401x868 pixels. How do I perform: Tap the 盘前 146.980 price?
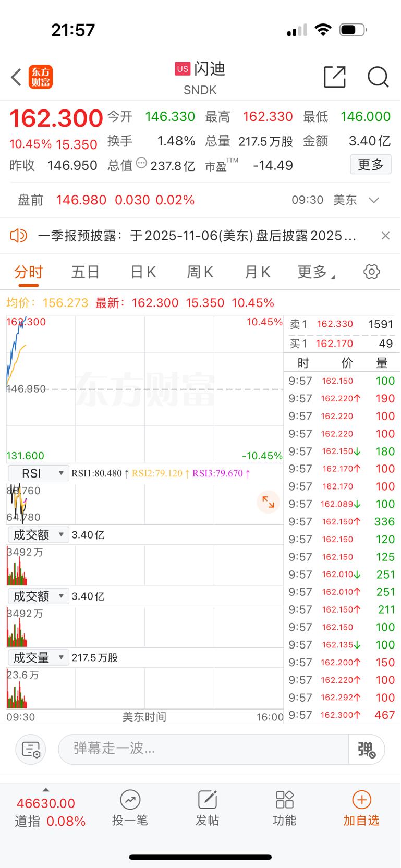point(81,200)
